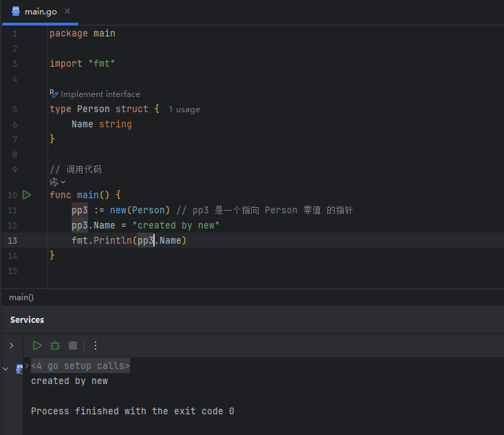Image resolution: width=504 pixels, height=435 pixels.
Task: Start debugging with the bug icon
Action: (55, 346)
